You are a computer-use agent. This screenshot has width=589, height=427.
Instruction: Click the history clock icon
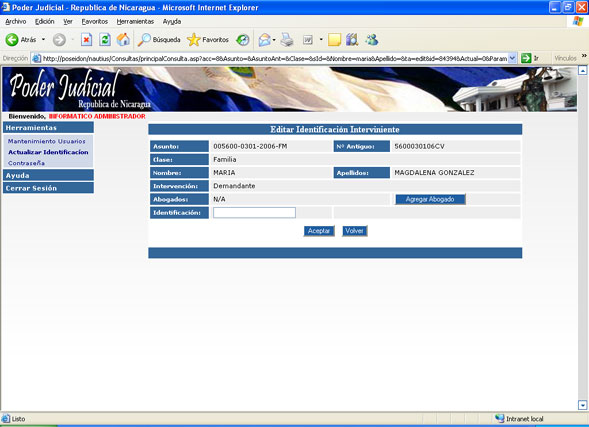[x=243, y=39]
